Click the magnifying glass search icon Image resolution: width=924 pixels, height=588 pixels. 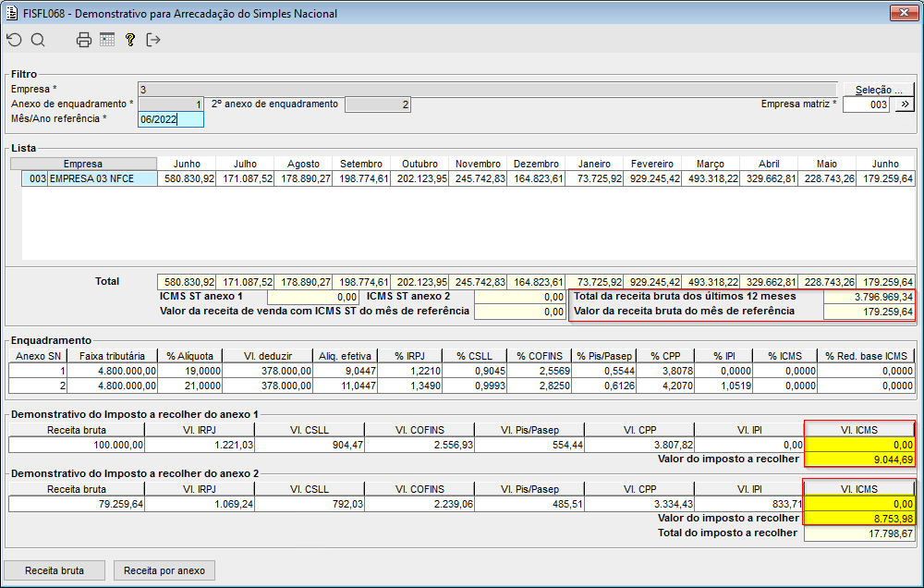pos(38,40)
